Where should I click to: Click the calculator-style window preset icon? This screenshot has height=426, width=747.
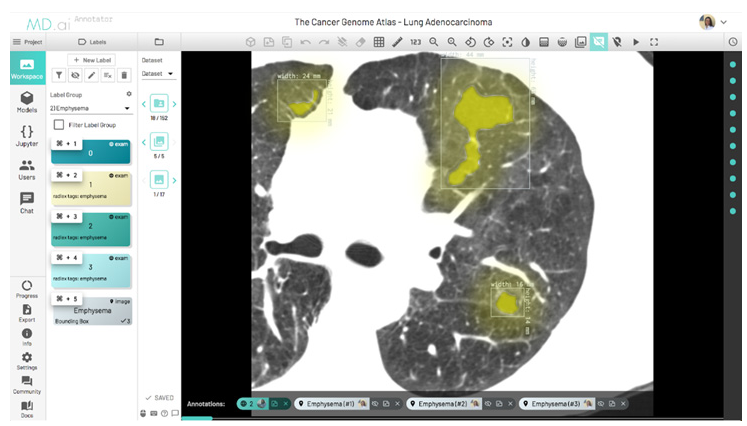544,42
